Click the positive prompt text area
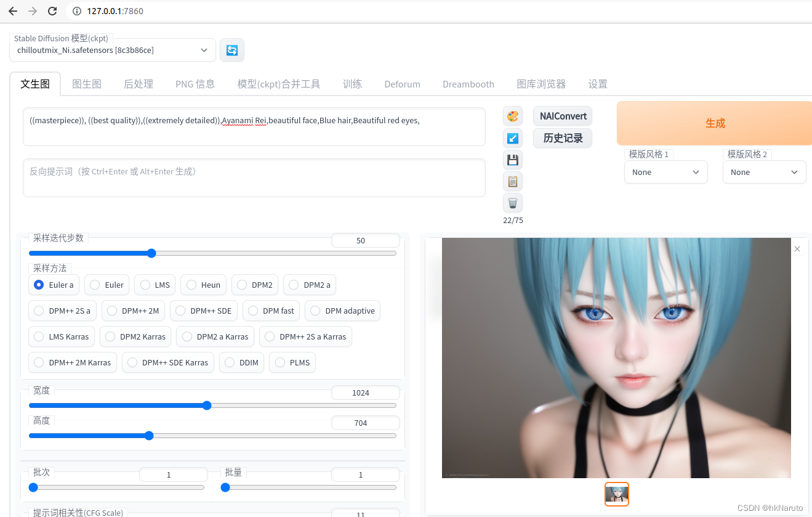 254,127
